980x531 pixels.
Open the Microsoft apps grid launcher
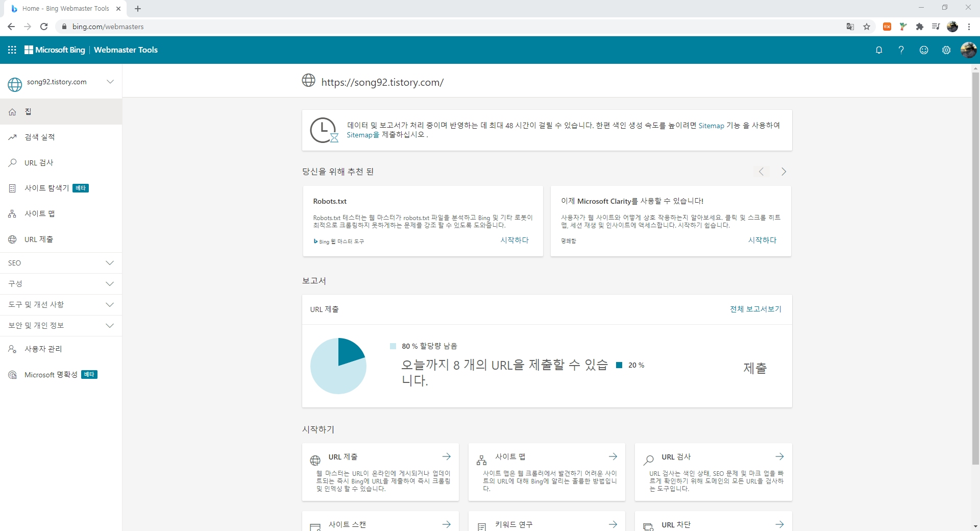click(x=12, y=50)
